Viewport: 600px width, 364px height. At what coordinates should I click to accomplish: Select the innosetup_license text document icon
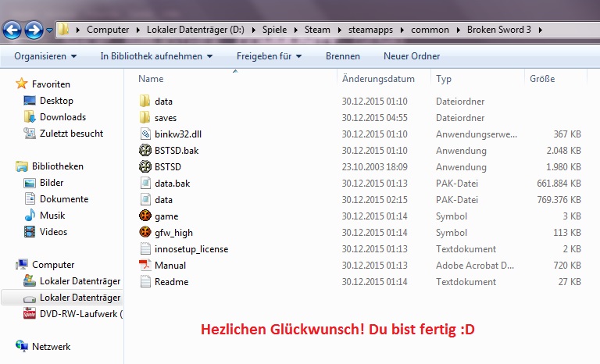(x=145, y=249)
